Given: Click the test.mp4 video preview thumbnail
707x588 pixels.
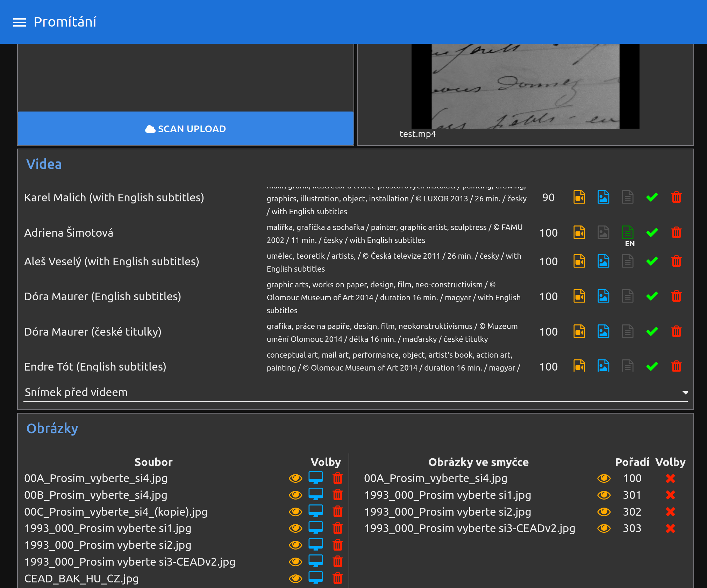Looking at the screenshot, I should [x=525, y=86].
